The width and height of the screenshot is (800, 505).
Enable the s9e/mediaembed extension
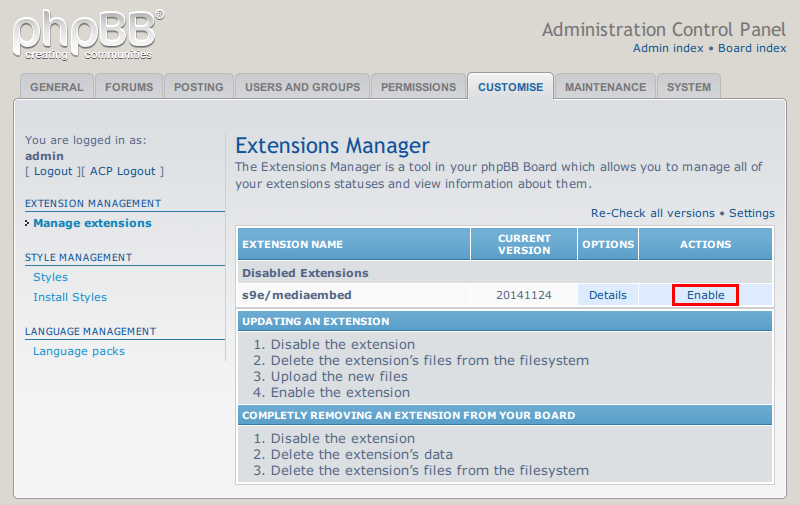pos(706,295)
